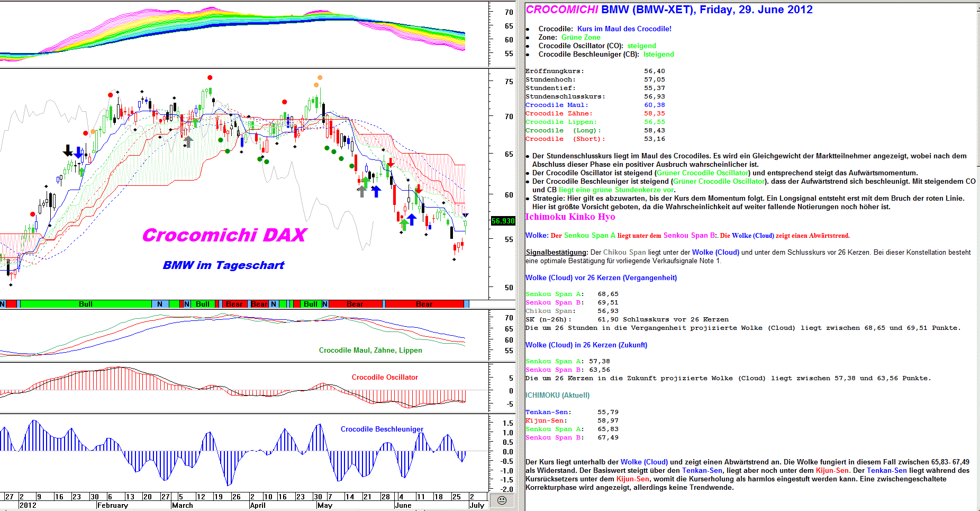
Task: Click the dark triangle marker above the latest candle
Action: (466, 216)
